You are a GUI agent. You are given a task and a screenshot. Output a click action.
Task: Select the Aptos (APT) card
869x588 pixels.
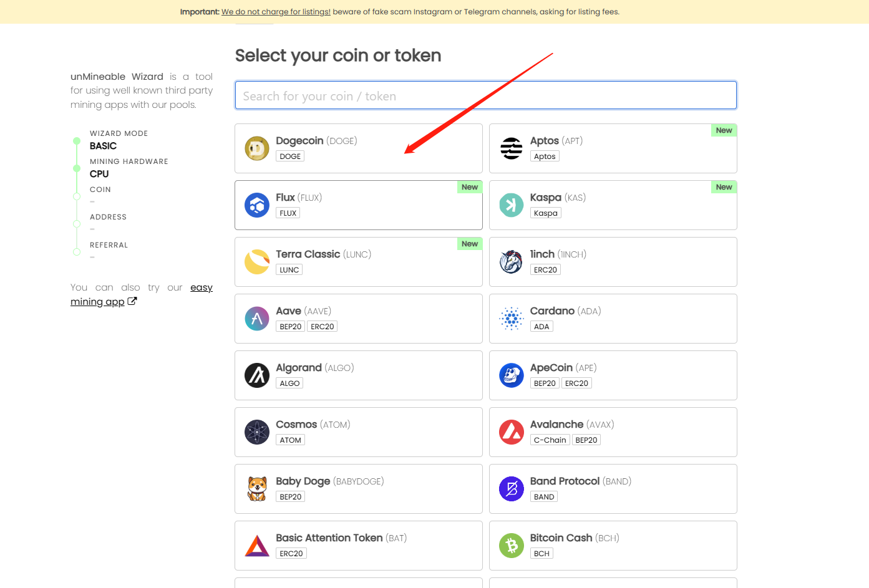tap(613, 148)
